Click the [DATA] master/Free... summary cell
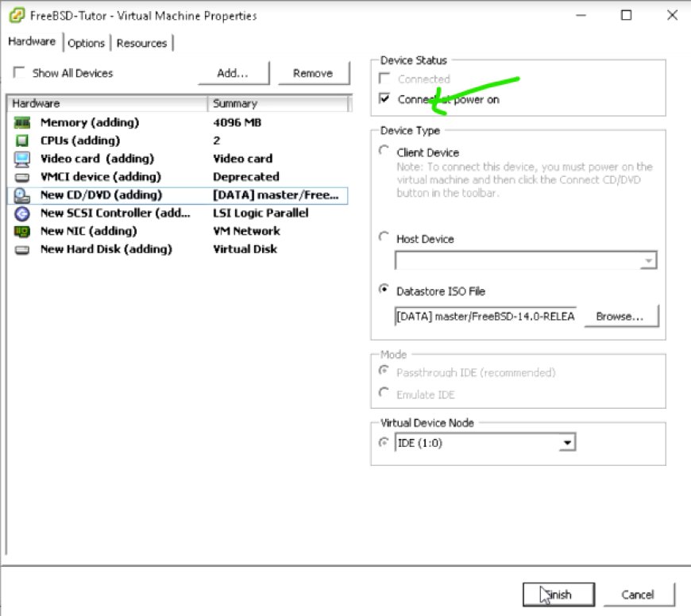Screen dimensions: 691x616 [276, 195]
